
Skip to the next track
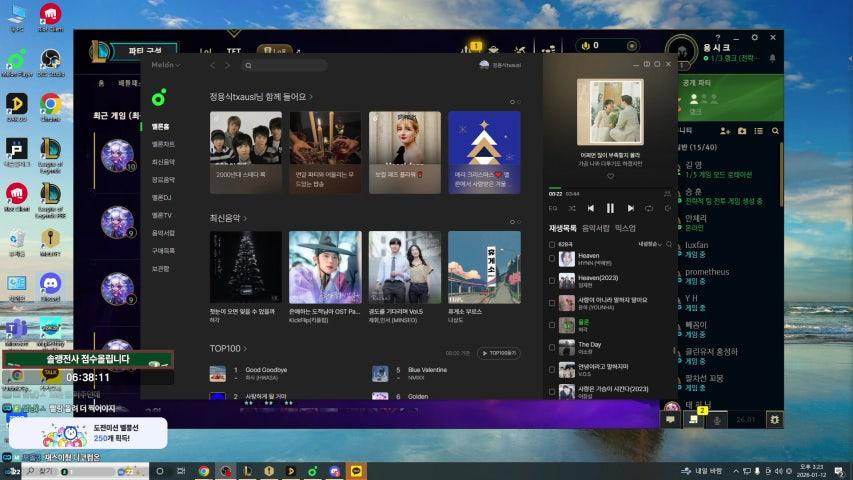click(x=630, y=208)
